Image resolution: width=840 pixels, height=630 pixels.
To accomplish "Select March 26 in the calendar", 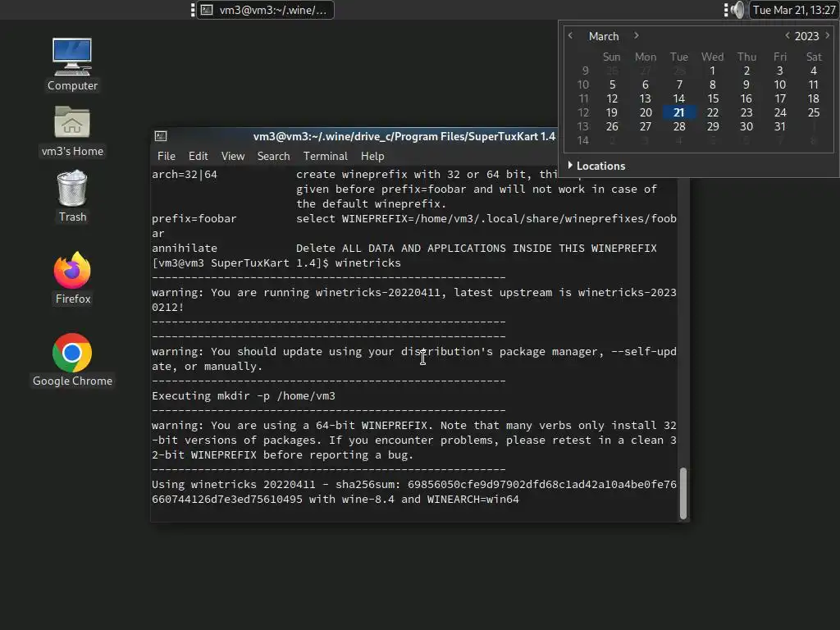I will click(x=612, y=126).
